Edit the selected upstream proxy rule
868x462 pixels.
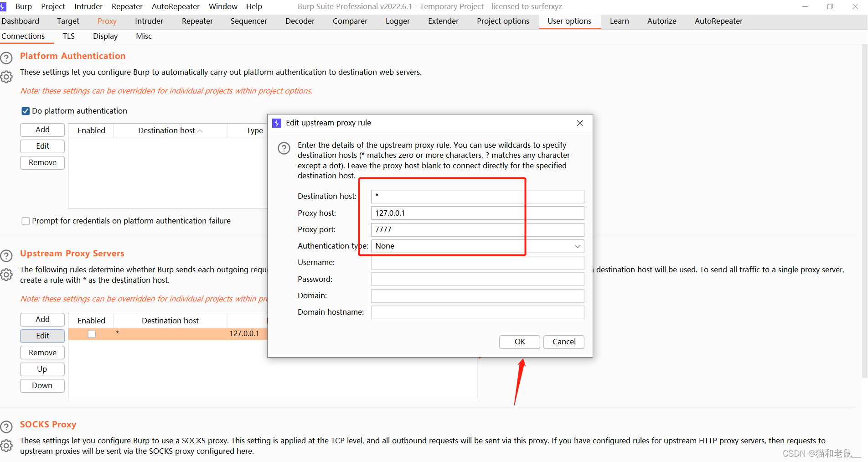pyautogui.click(x=42, y=336)
